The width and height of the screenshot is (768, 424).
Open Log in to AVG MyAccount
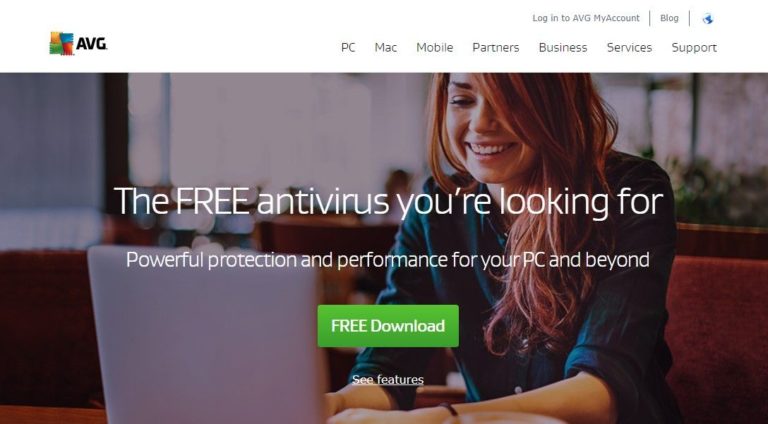click(x=586, y=18)
